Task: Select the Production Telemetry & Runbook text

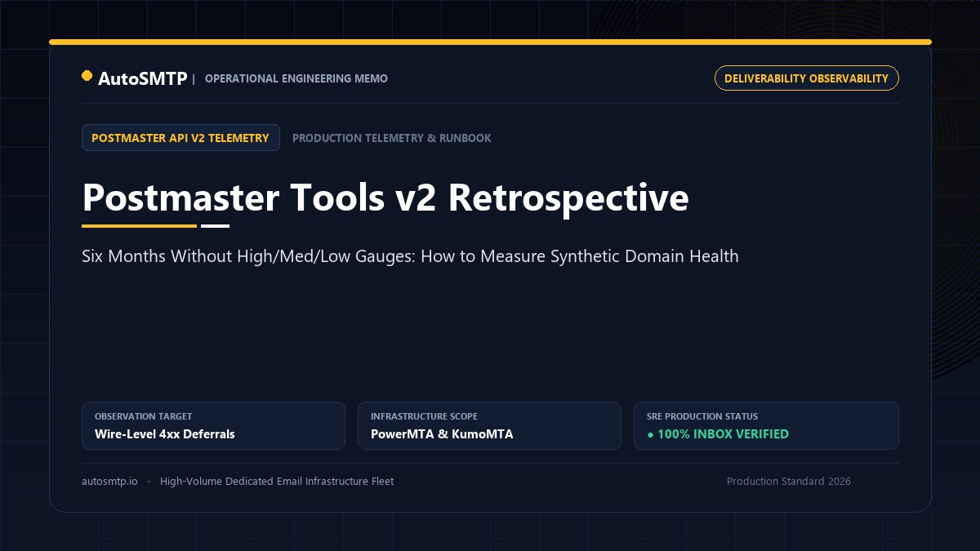Action: (392, 138)
